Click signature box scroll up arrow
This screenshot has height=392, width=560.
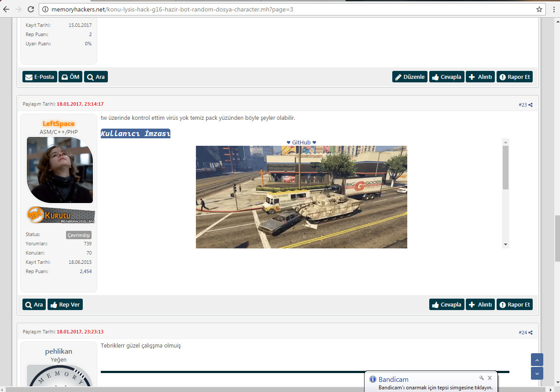[505, 142]
